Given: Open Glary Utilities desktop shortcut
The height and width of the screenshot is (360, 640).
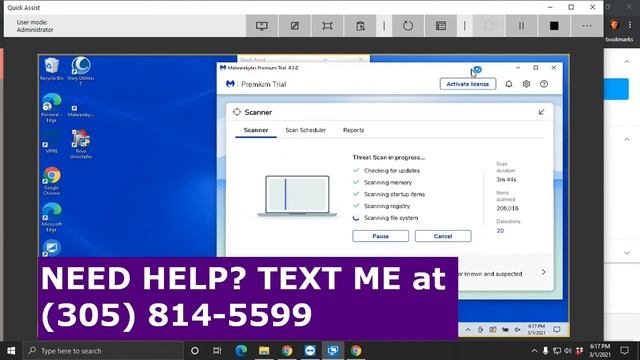Looking at the screenshot, I should click(x=81, y=70).
